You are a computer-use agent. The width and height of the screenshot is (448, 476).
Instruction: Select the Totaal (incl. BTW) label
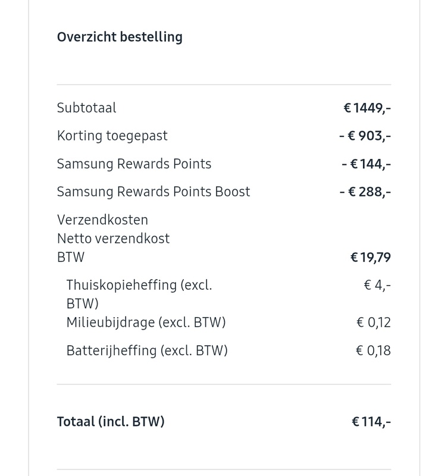click(x=111, y=422)
